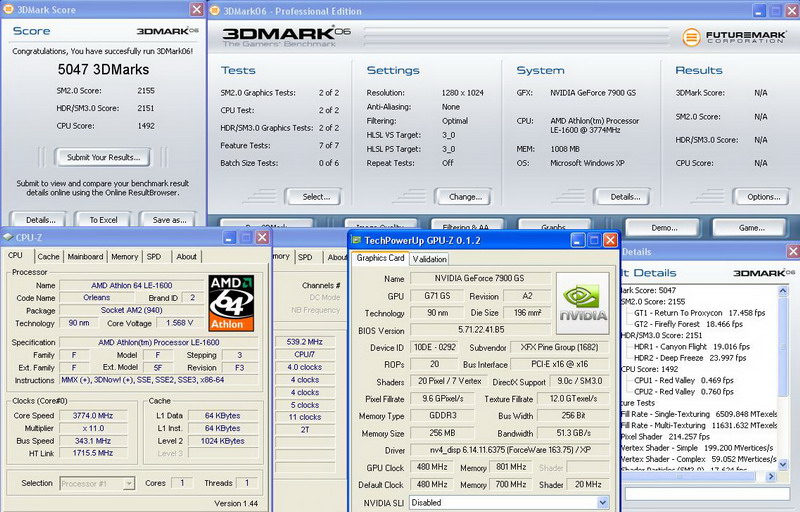Click the Futuremark Corporation logo
Screen dimensions: 800x512
click(x=735, y=37)
